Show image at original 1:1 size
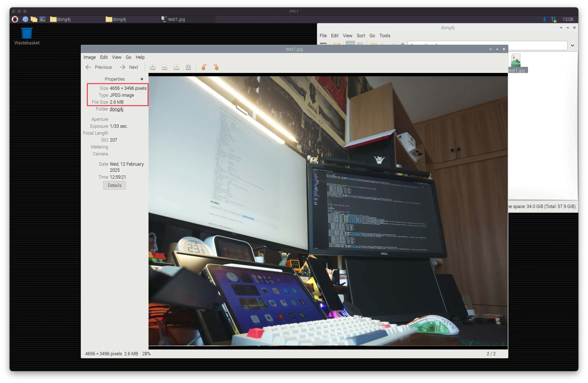The height and width of the screenshot is (383, 588). click(176, 67)
